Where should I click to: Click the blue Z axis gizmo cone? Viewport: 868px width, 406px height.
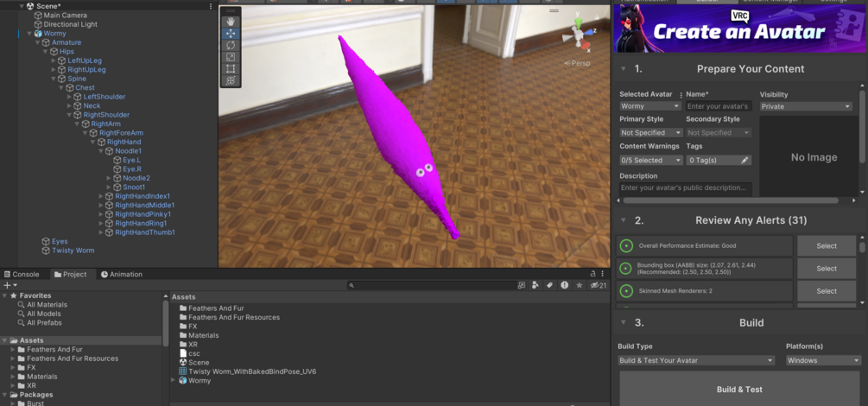point(588,32)
